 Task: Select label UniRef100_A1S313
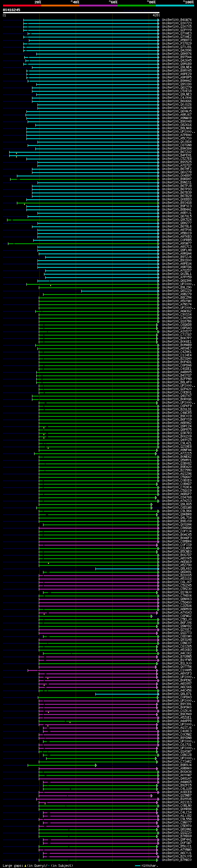coord(177,802)
